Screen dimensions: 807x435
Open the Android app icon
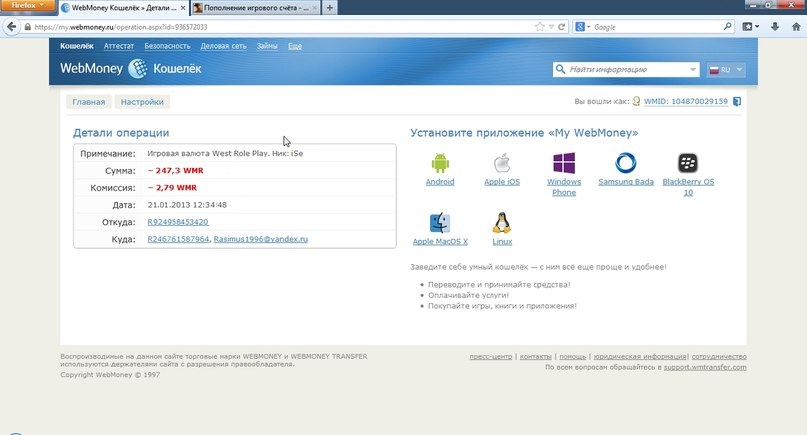[440, 163]
